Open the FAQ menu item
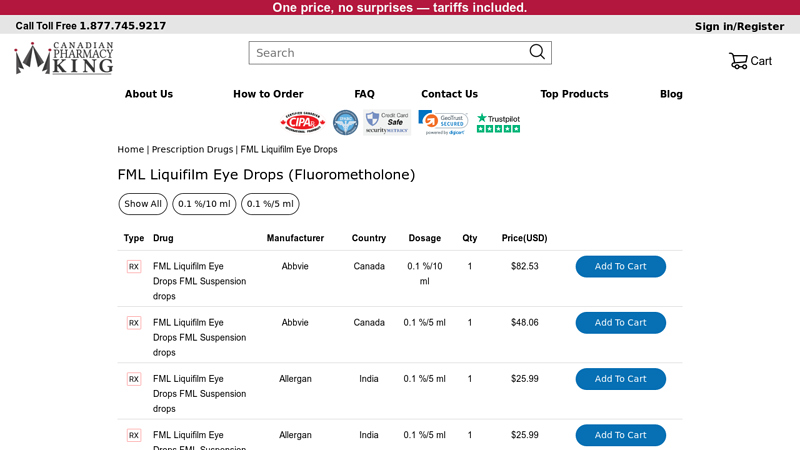The image size is (800, 450). tap(364, 94)
